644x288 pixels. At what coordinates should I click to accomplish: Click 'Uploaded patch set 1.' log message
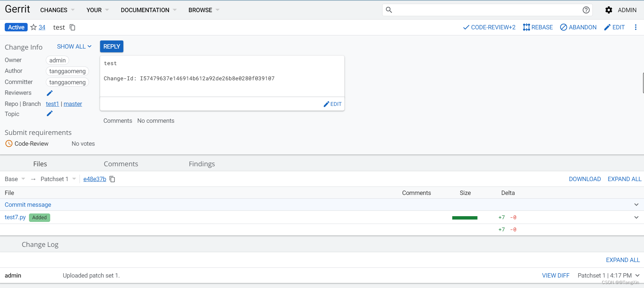(x=91, y=276)
